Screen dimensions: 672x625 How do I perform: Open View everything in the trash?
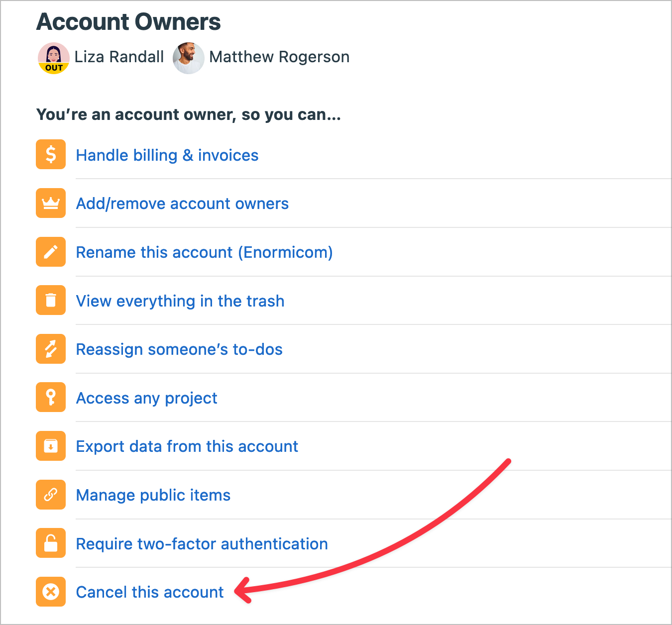180,301
